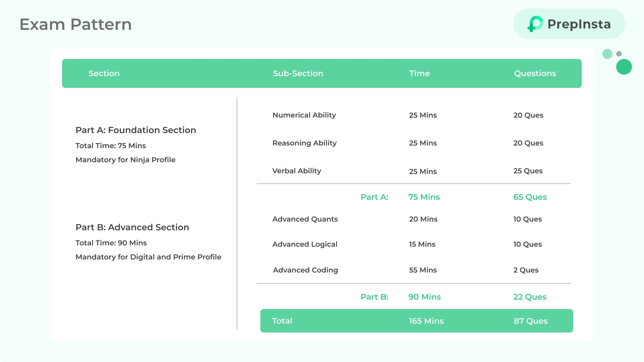Click 10 Ques in Advanced Quants row

[x=528, y=219]
